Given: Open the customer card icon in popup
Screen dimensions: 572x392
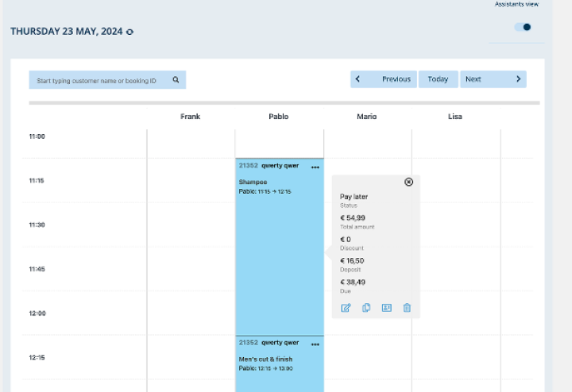Looking at the screenshot, I should click(x=387, y=308).
